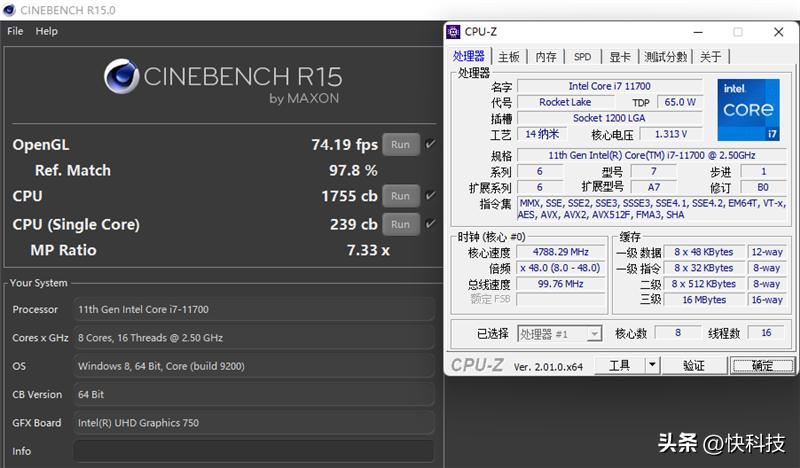
Task: Click the Ver. 2.01.0.x64 version text
Action: (548, 366)
